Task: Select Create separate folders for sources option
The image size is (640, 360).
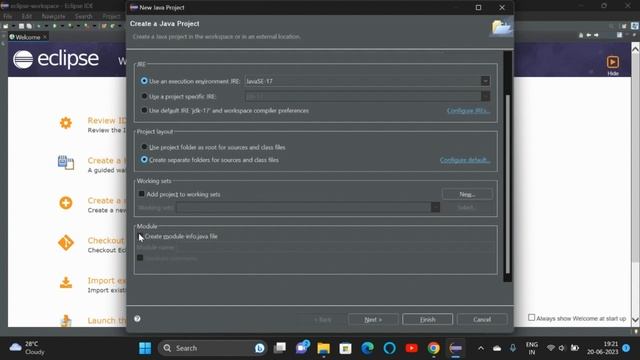Action: click(144, 160)
